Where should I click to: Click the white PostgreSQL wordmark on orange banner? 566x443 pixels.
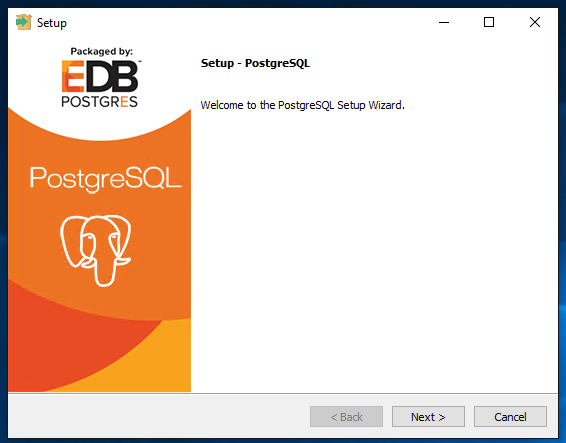(105, 179)
